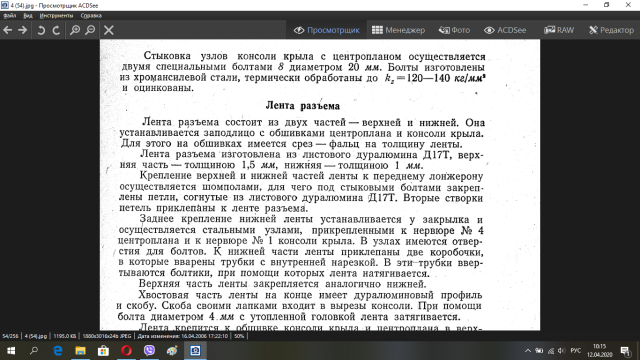Open the taskbar app beside Viber
This screenshot has width=640, height=360.
(x=172, y=351)
